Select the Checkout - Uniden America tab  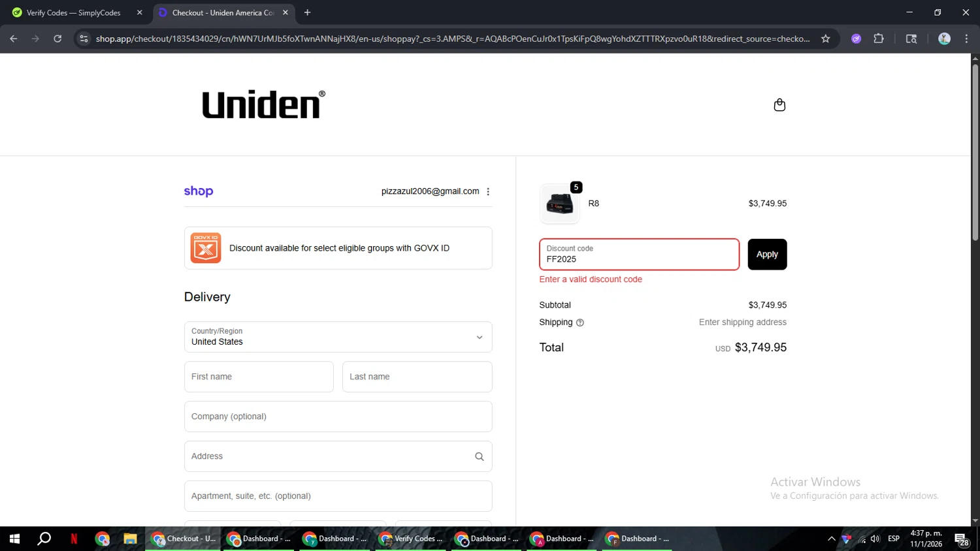(222, 12)
